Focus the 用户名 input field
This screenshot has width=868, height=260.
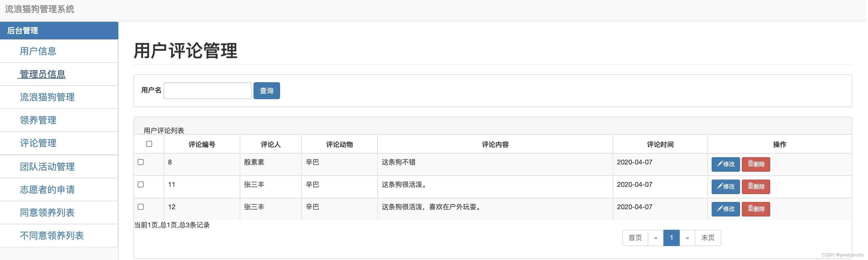point(208,91)
